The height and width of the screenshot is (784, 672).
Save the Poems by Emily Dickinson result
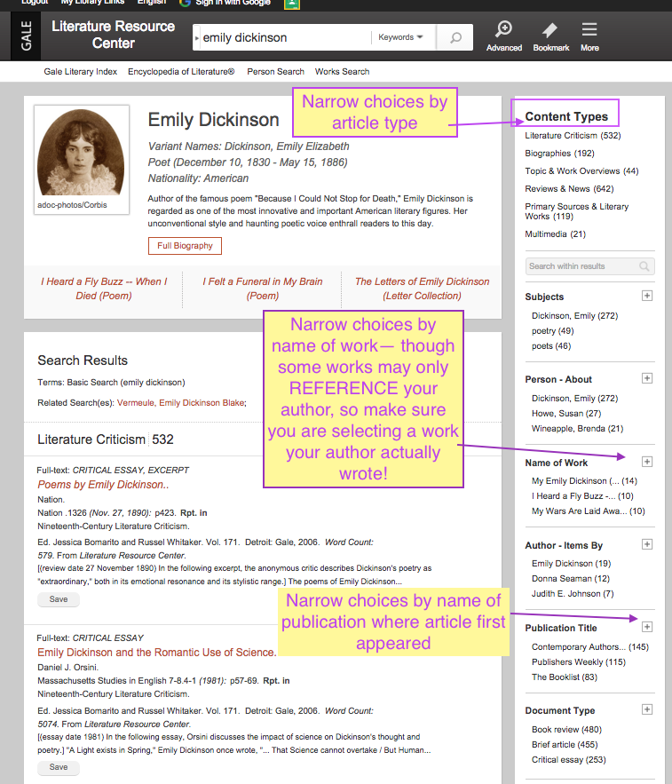59,599
